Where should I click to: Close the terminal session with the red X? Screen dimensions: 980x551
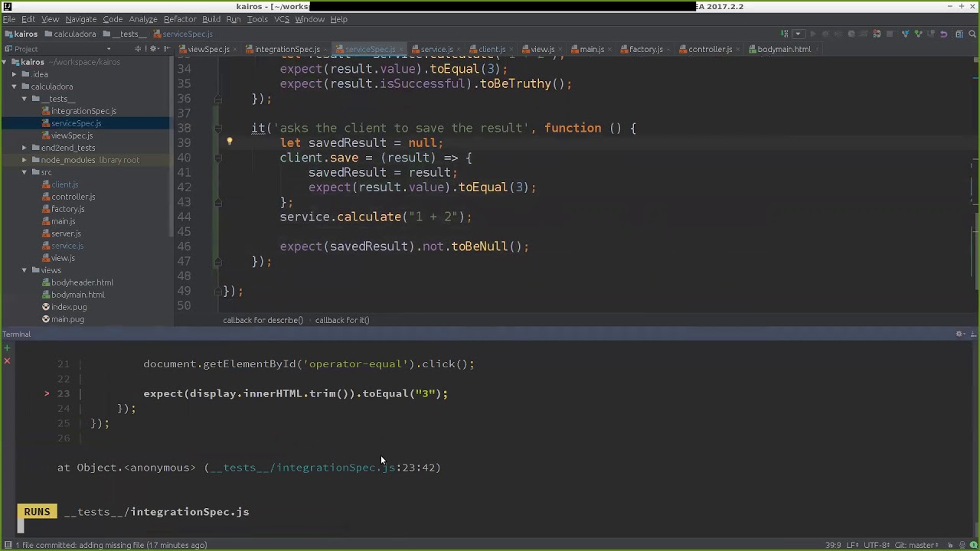pyautogui.click(x=8, y=360)
